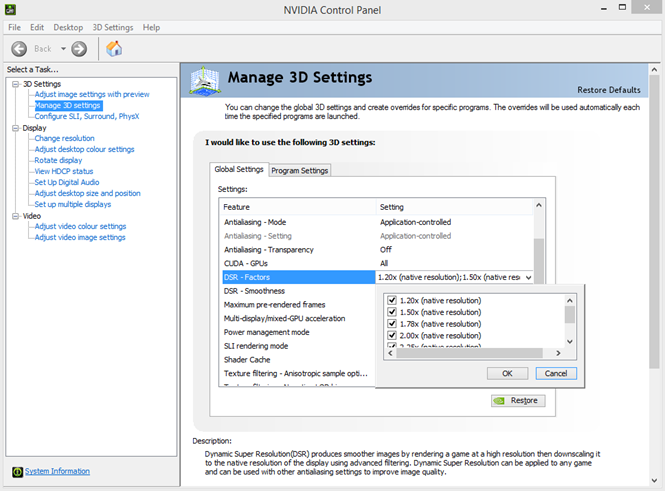Viewport: 665px width, 491px height.
Task: Switch to the Program Settings tab
Action: point(299,170)
